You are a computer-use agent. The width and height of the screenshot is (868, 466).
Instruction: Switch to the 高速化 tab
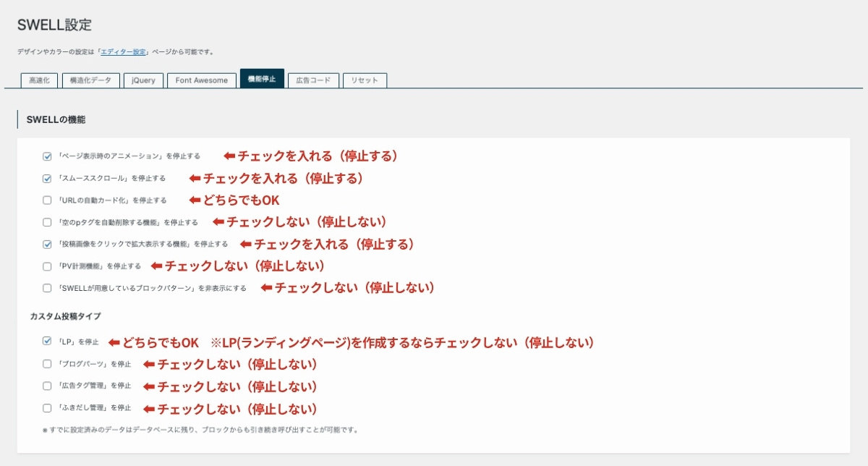[x=38, y=80]
